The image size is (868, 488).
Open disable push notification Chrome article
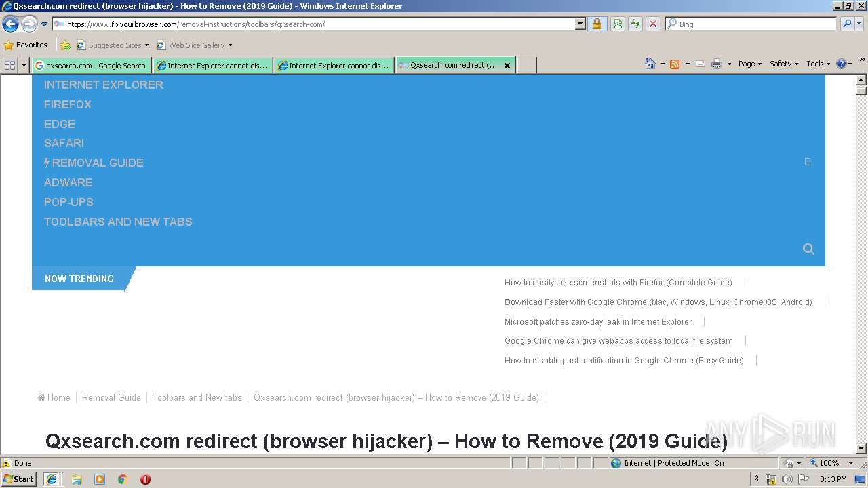click(624, 361)
